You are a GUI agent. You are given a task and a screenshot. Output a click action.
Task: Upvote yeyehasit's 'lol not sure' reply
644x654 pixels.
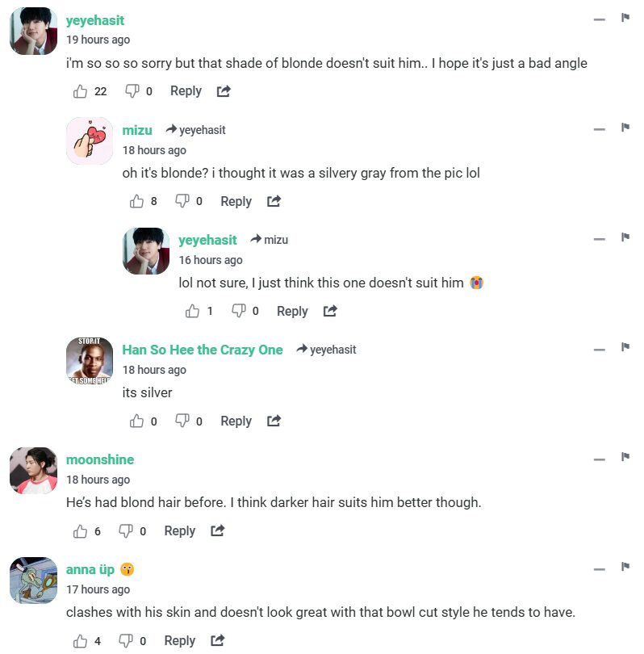point(193,311)
